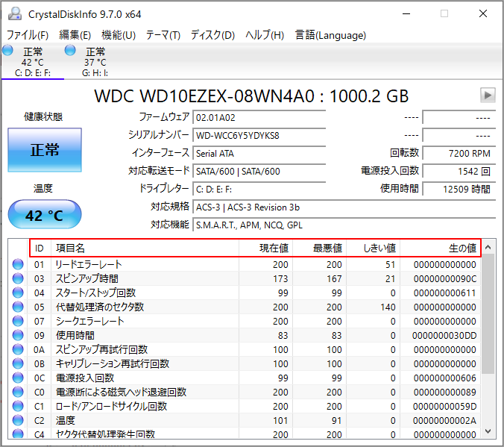Click raw value 000000000089

tap(445, 392)
